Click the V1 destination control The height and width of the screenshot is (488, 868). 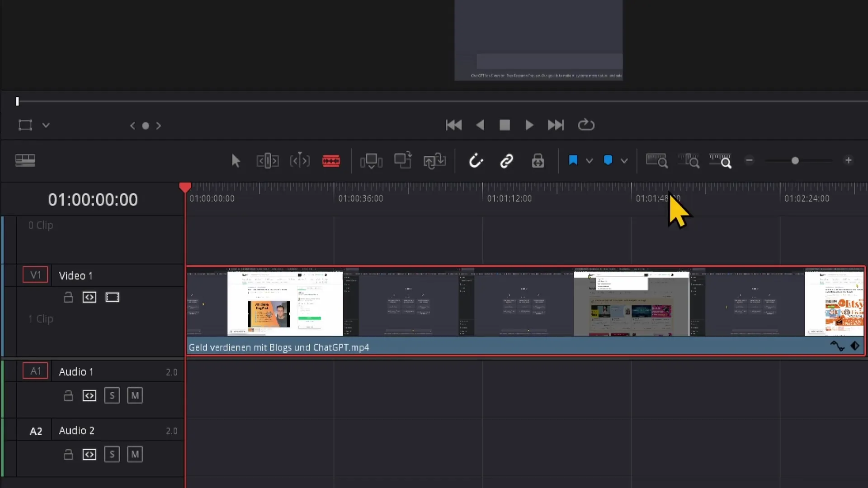tap(35, 275)
